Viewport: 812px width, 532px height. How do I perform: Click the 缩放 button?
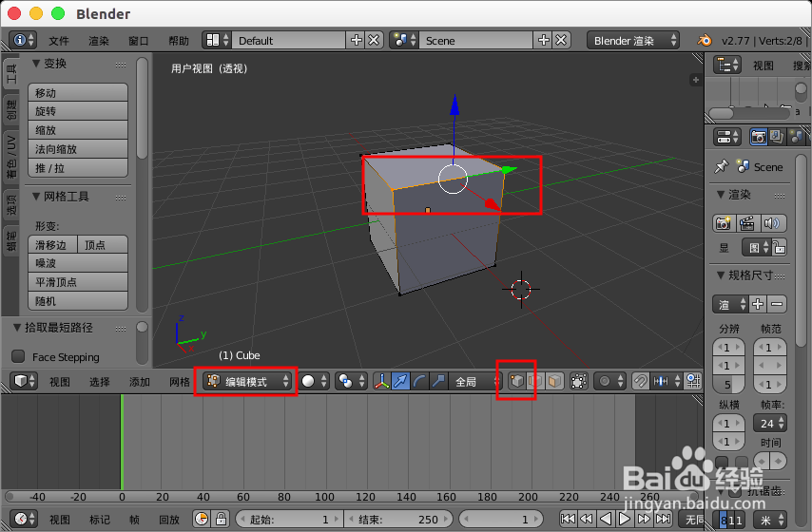(78, 130)
